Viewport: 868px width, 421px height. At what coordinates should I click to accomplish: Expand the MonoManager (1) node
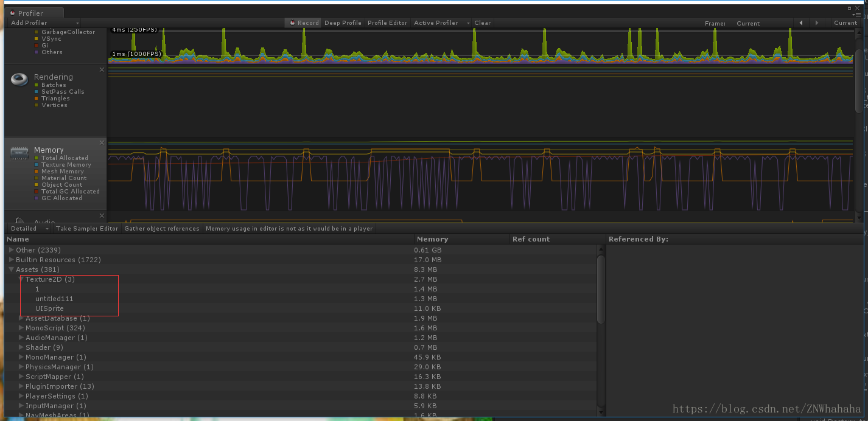(21, 357)
